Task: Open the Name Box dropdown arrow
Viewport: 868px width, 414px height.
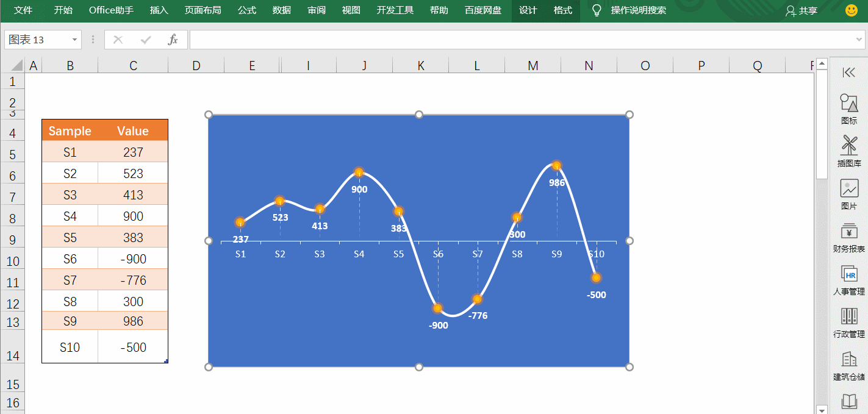Action: pos(74,40)
